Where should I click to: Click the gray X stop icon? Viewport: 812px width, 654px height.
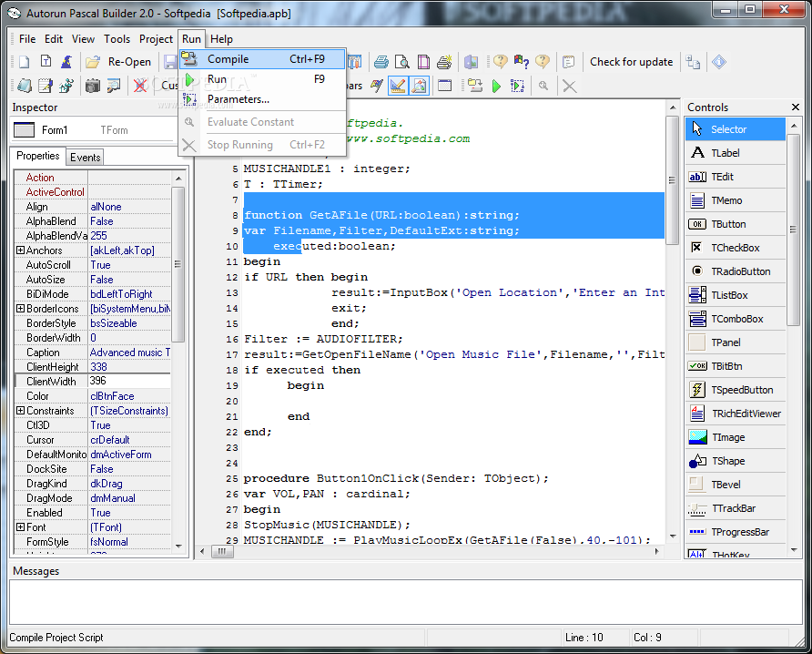point(569,86)
